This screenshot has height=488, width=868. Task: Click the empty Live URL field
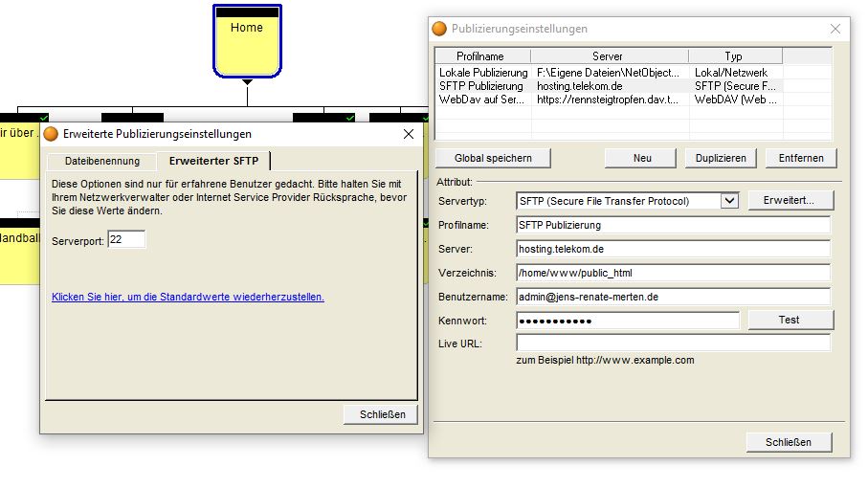[x=673, y=344]
